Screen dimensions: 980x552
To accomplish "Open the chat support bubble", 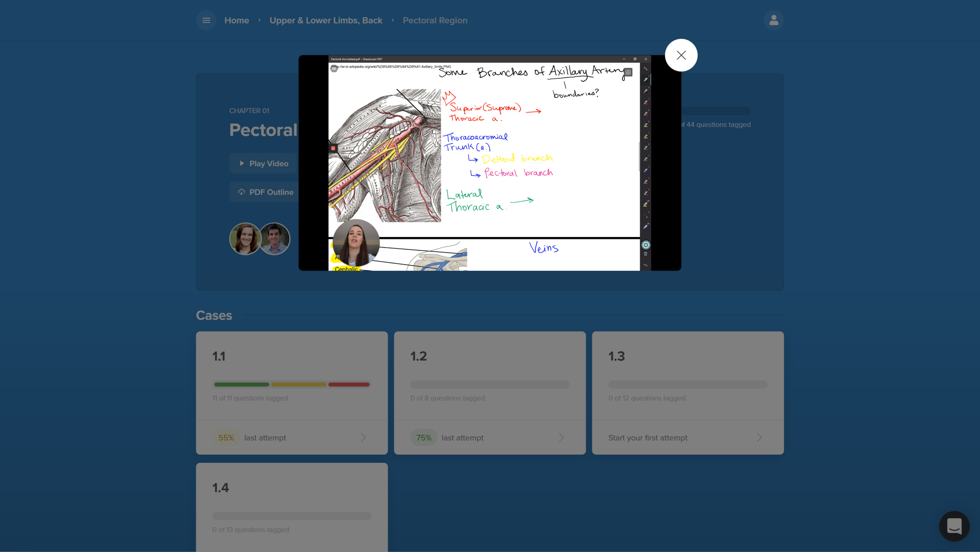I will (x=954, y=526).
